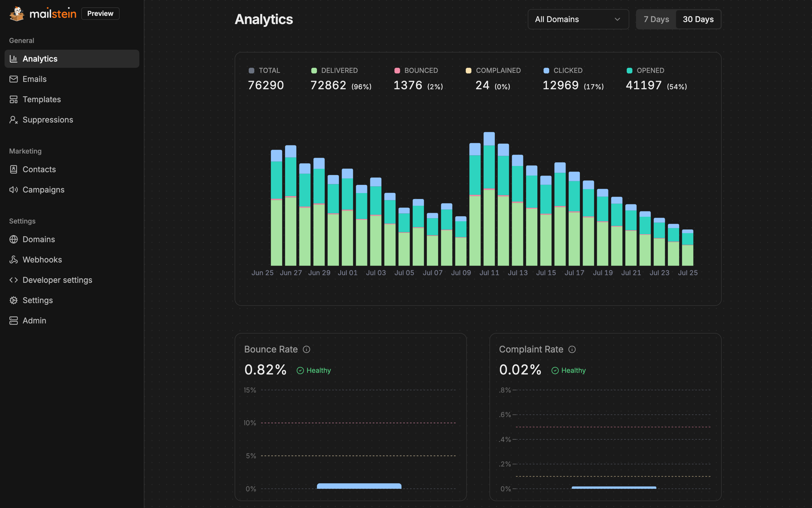Click the Domains globe icon
This screenshot has width=812, height=508.
point(13,239)
